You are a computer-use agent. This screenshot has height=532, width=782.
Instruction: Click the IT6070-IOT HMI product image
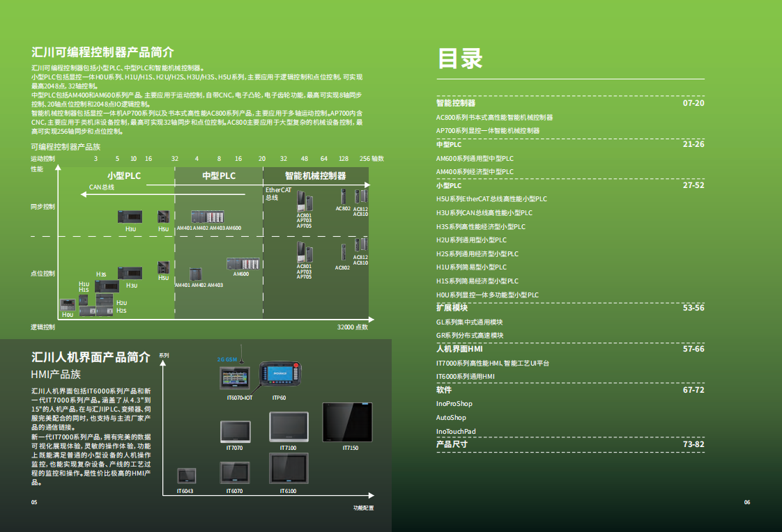tap(234, 380)
